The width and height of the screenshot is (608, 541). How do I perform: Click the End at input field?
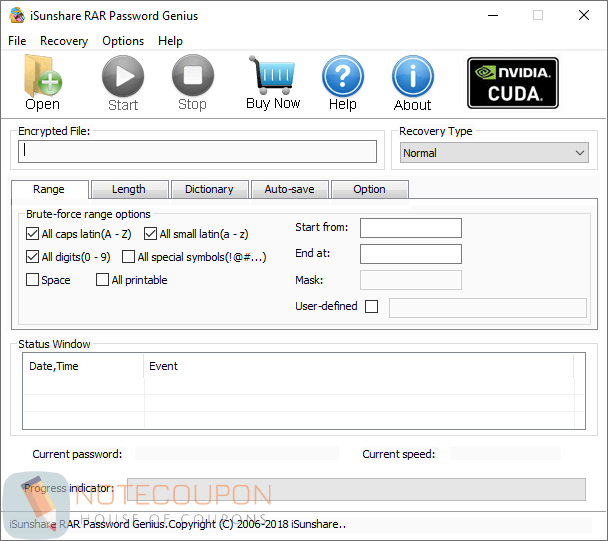pos(411,254)
